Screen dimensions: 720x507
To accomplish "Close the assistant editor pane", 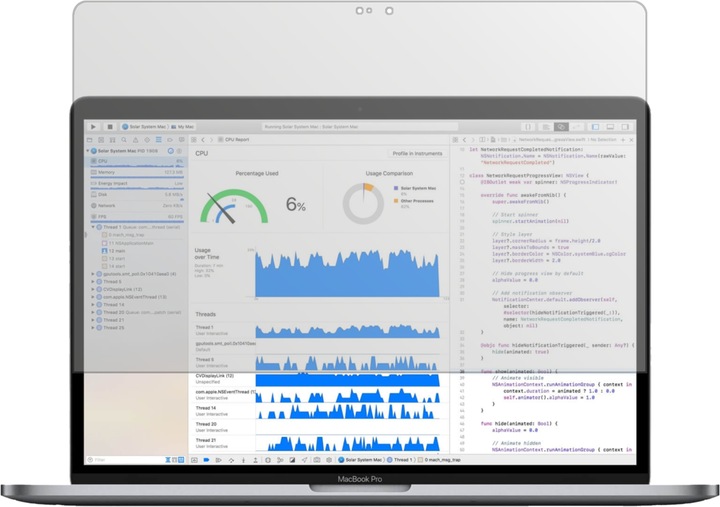I will pyautogui.click(x=631, y=140).
